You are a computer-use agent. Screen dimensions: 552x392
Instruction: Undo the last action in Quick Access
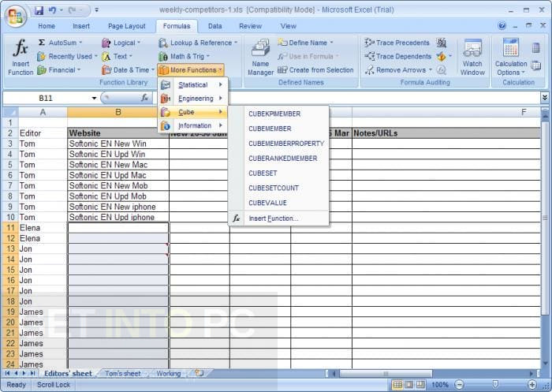53,10
